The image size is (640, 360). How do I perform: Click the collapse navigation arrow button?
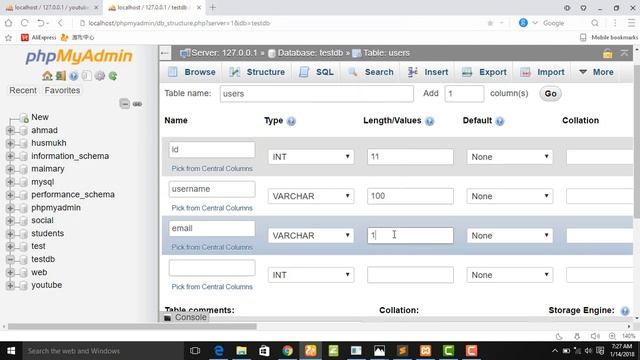coord(164,53)
